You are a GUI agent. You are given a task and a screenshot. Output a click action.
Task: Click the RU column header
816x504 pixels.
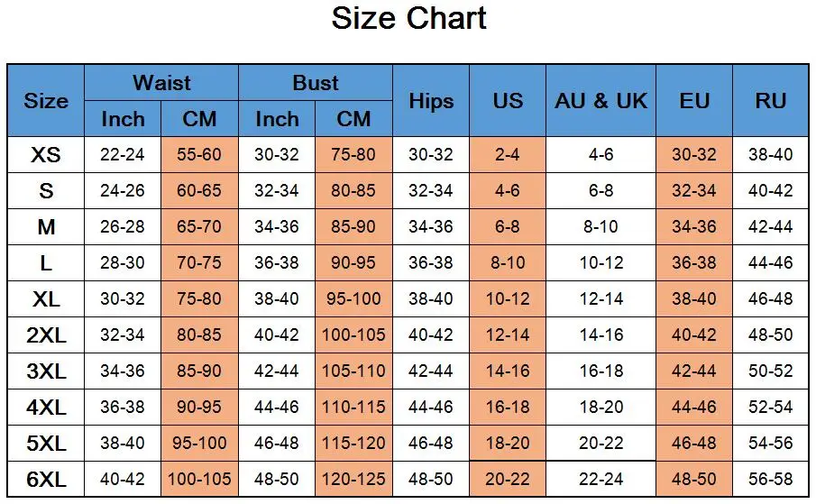tap(771, 101)
